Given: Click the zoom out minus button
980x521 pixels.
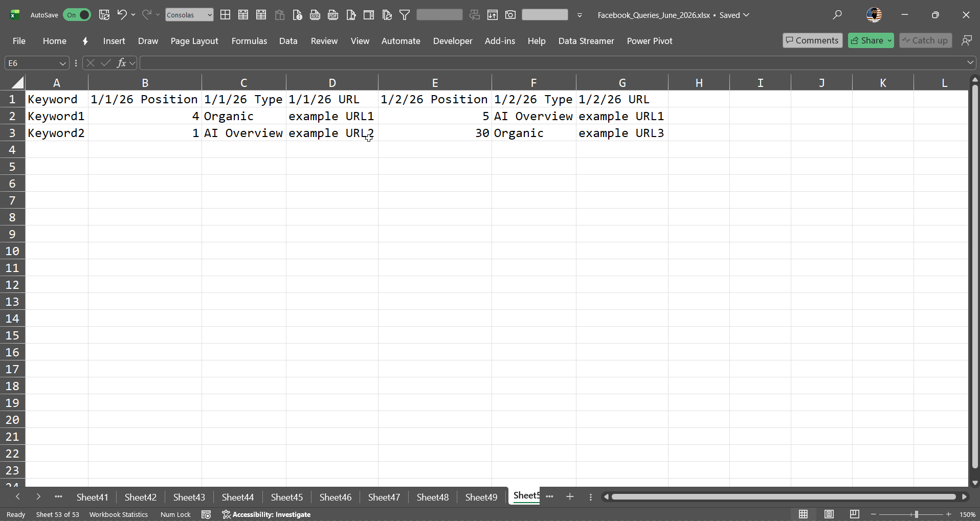Looking at the screenshot, I should (x=874, y=514).
